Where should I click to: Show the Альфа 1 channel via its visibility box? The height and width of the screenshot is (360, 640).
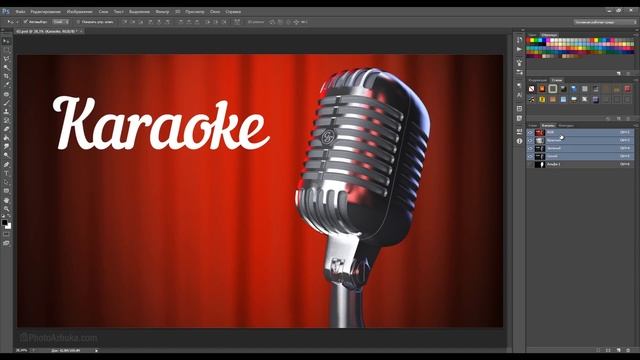530,164
